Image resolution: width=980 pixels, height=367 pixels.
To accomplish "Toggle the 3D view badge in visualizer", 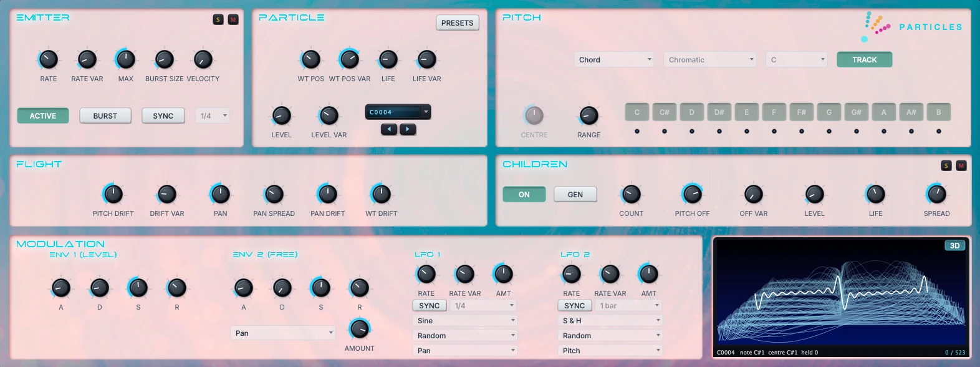I will click(x=954, y=246).
